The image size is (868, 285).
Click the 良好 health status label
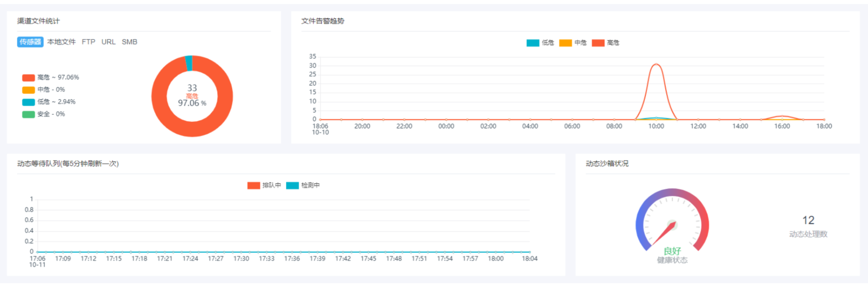[672, 251]
